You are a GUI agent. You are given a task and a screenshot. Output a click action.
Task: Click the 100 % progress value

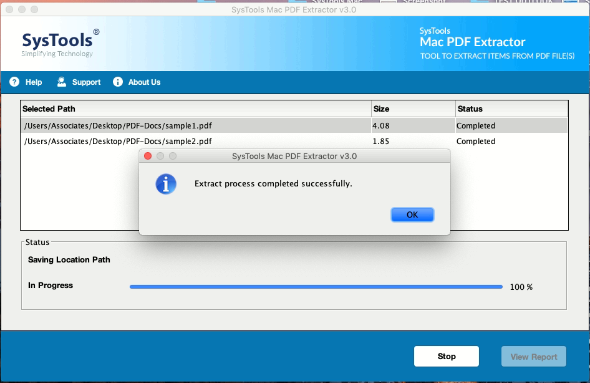pos(521,287)
